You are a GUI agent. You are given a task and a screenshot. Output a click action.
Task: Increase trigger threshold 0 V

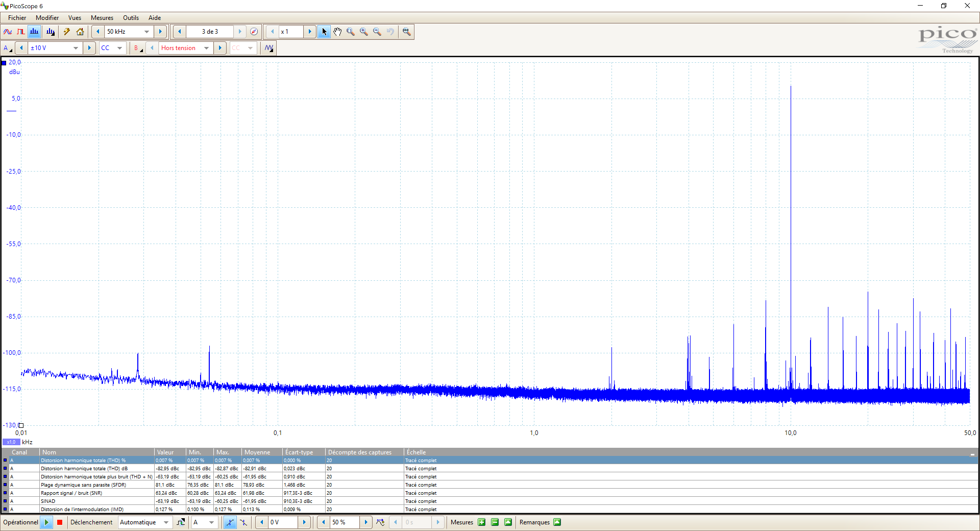point(304,522)
